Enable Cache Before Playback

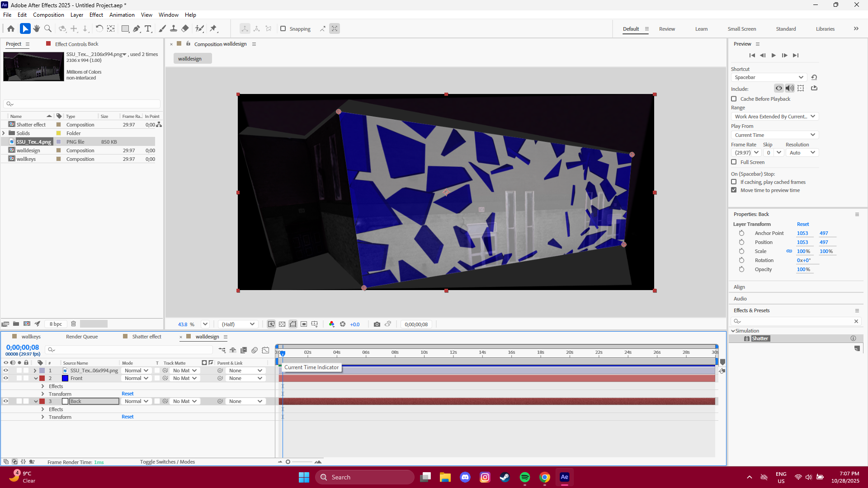pos(734,99)
